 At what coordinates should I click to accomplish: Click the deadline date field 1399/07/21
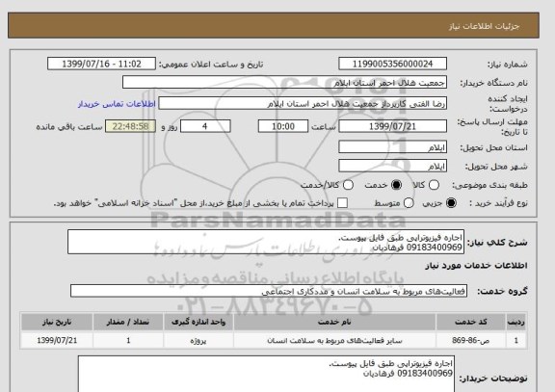[x=392, y=126]
